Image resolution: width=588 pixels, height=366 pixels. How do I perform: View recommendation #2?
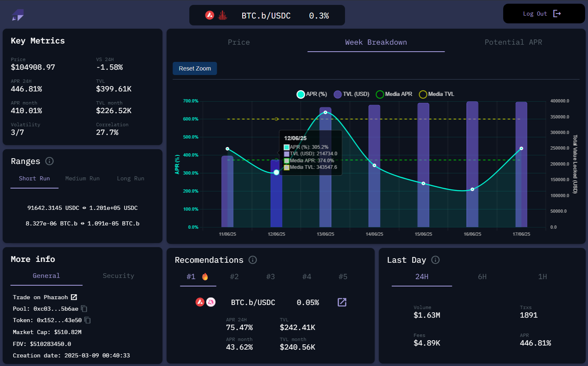[x=234, y=277]
